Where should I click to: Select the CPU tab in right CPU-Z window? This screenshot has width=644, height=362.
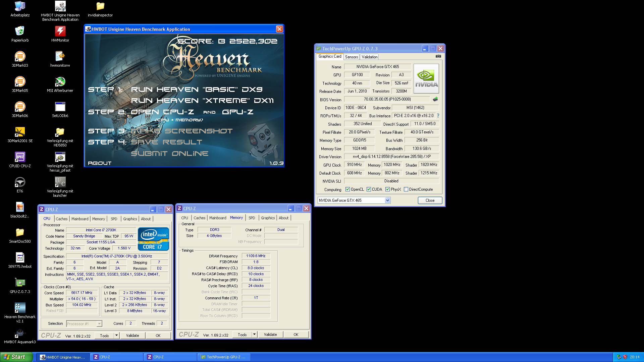tap(185, 218)
